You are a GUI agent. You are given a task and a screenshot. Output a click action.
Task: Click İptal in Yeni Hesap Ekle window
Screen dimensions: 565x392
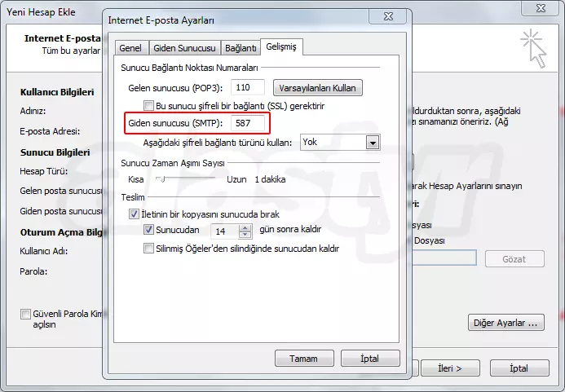click(x=519, y=368)
